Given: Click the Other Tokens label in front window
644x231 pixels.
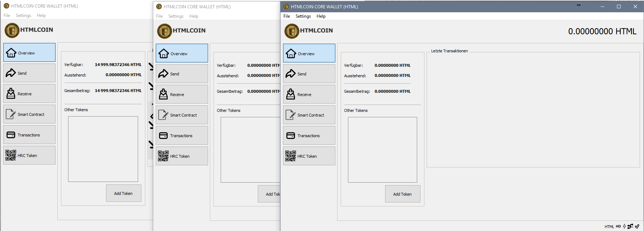Looking at the screenshot, I should coord(356,110).
